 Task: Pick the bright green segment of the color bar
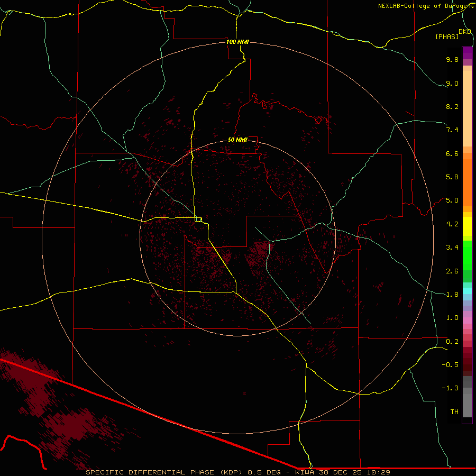point(467,255)
